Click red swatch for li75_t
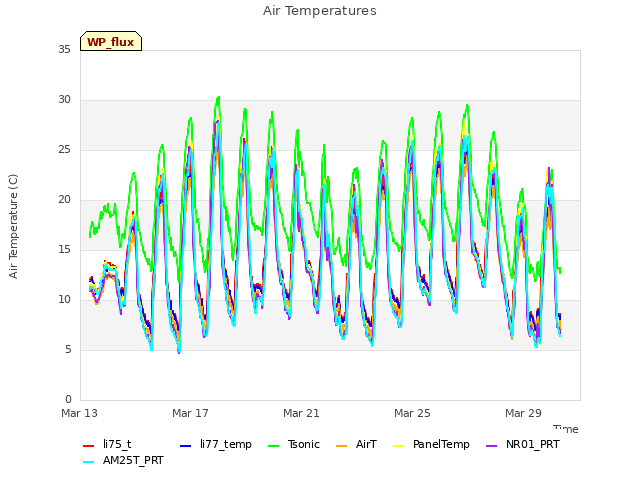The image size is (640, 480). [89, 446]
